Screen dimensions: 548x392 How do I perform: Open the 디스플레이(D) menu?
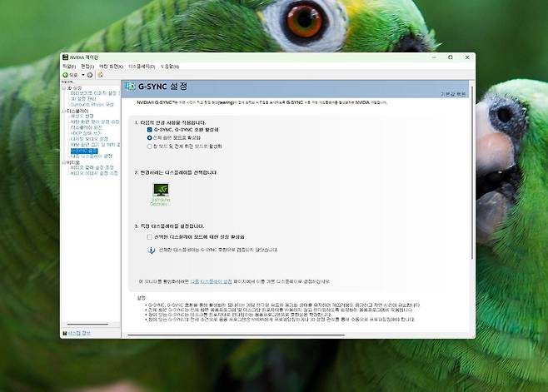(x=142, y=66)
